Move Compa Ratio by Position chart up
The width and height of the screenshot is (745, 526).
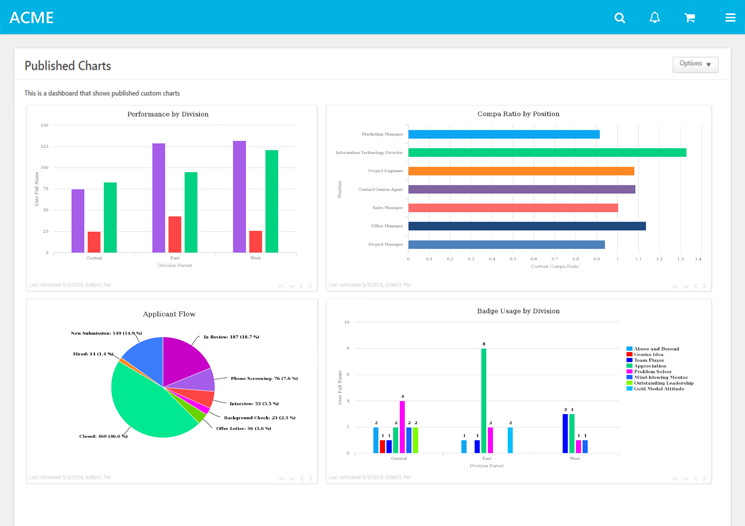coord(675,286)
